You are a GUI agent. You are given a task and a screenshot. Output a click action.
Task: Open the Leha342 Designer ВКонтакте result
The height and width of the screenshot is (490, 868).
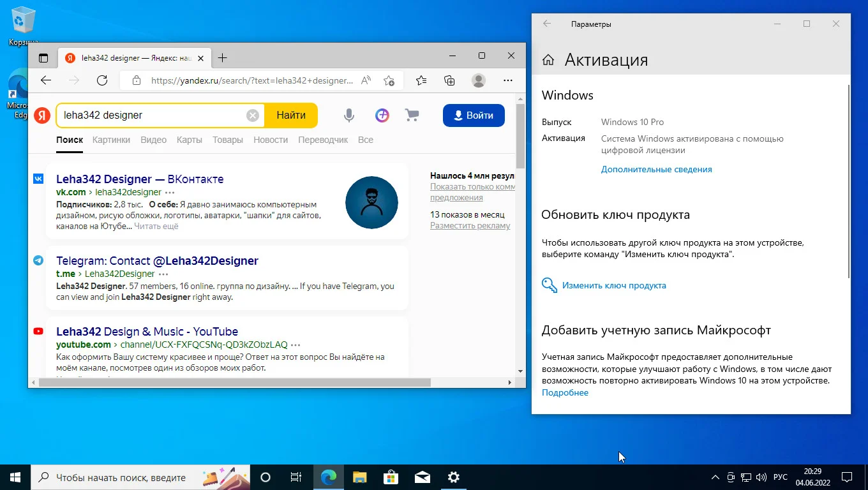(140, 179)
